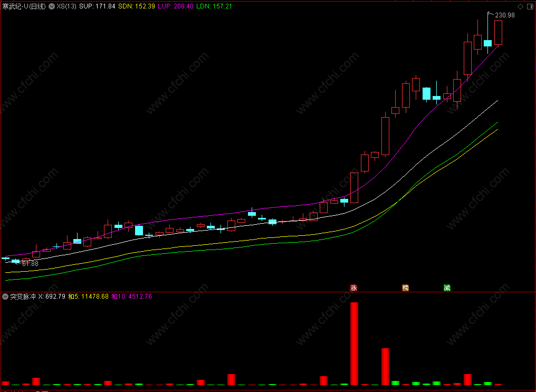The width and height of the screenshot is (536, 392).
Task: Click the X: 692.79 value
Action: tap(52, 297)
